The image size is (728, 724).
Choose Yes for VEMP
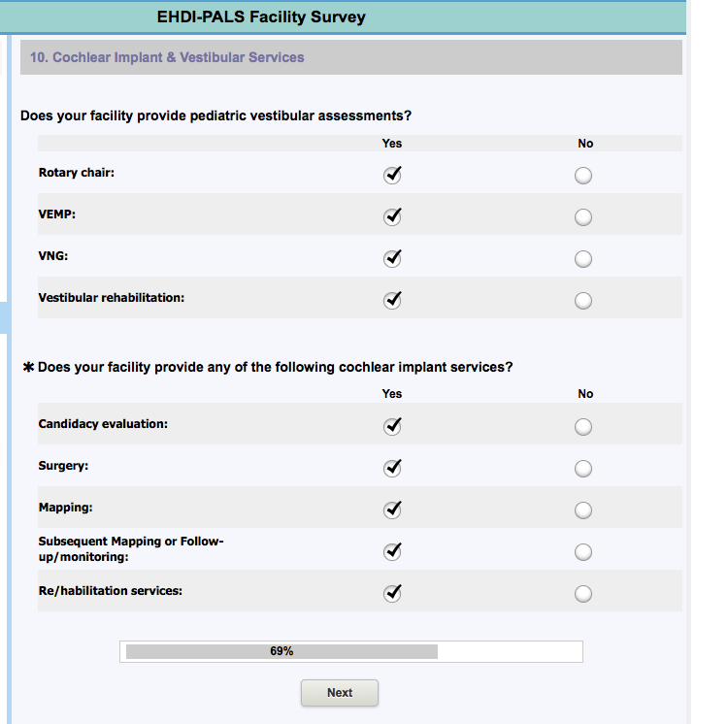pos(391,217)
